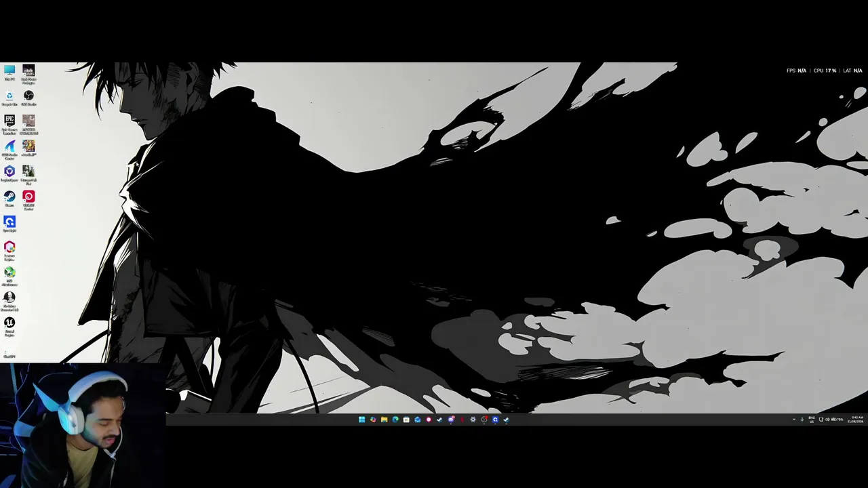This screenshot has height=488, width=868.
Task: Select the OBS Studio desktop shortcut
Action: (28, 98)
